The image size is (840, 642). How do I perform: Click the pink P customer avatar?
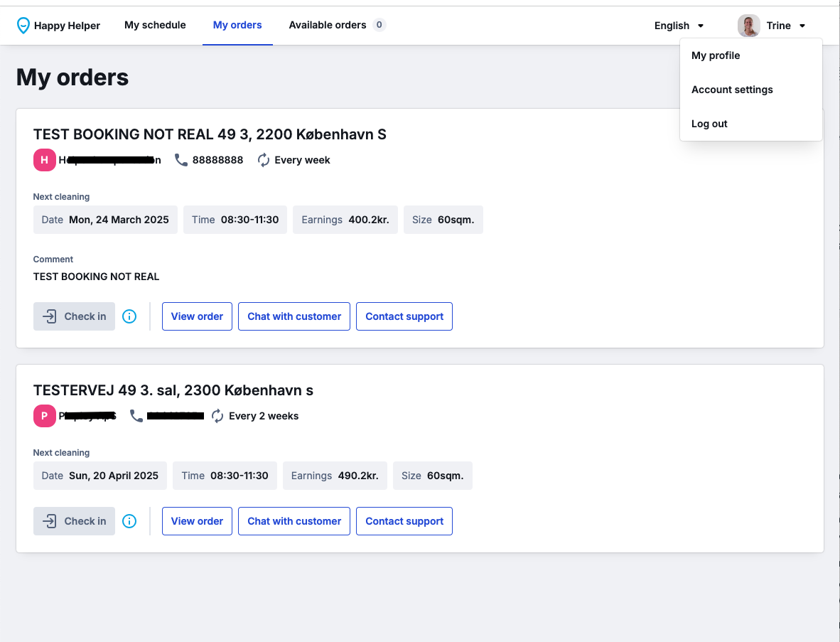(x=45, y=416)
